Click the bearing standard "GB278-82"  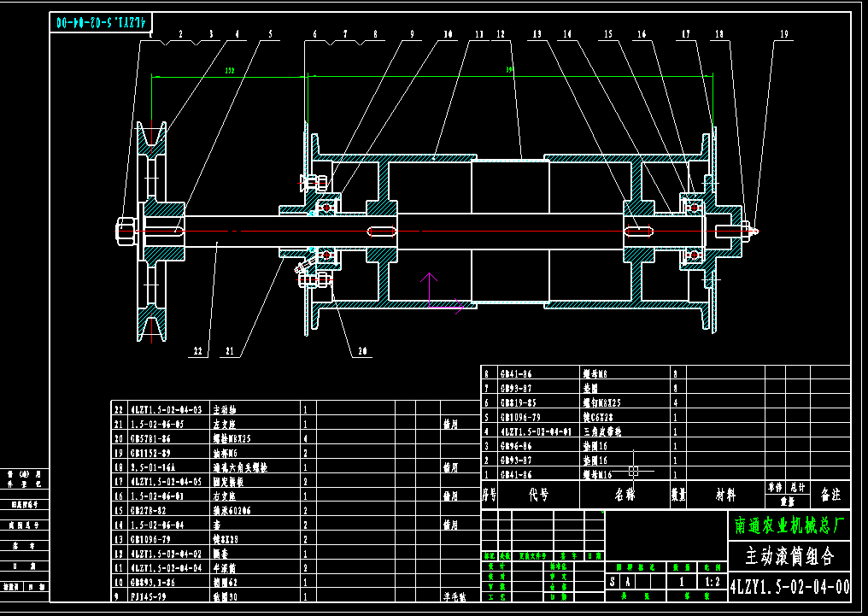148,511
